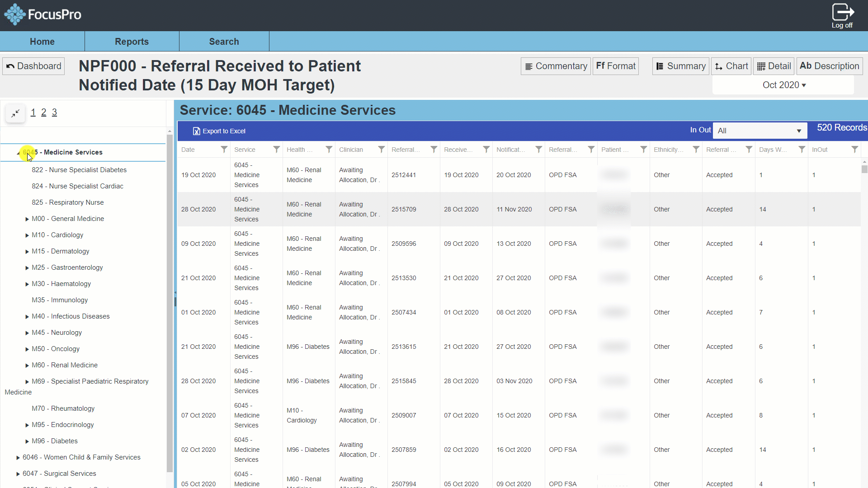Screen dimensions: 868x488
Task: Open the In Out dropdown
Action: click(x=759, y=131)
